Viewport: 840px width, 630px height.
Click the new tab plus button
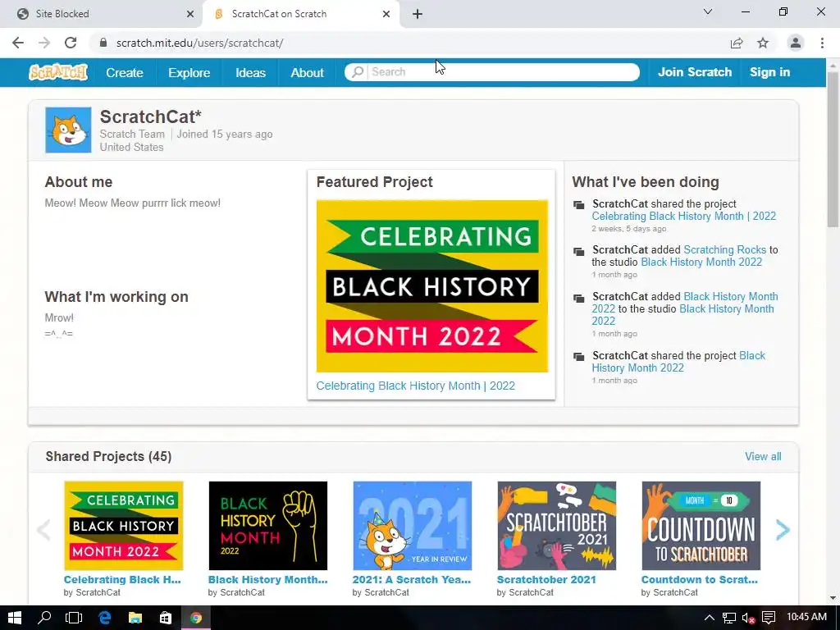[418, 14]
